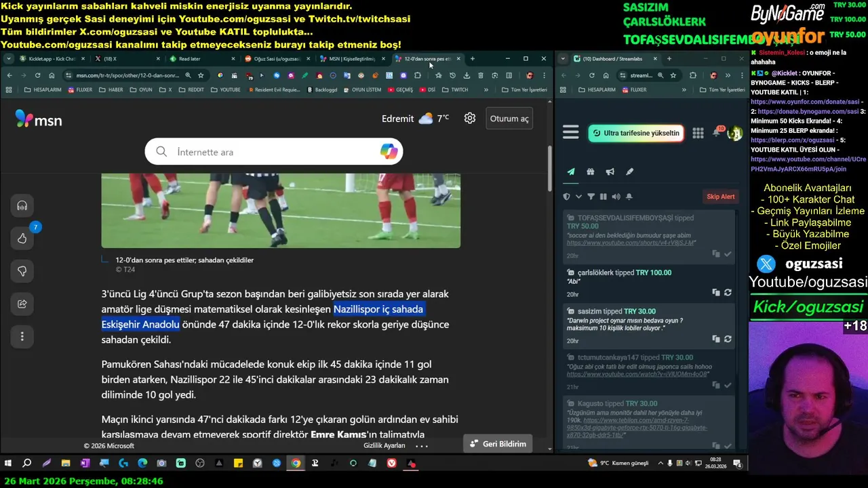Click the football match article image
The height and width of the screenshot is (488, 868).
click(281, 210)
